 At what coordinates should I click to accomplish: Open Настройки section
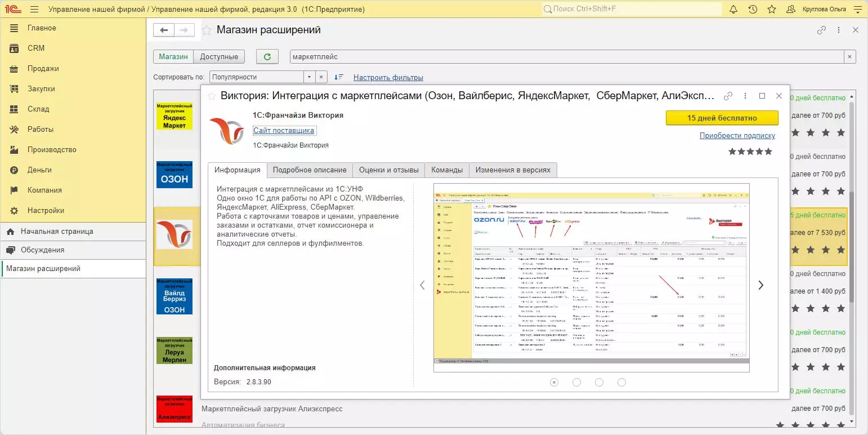pyautogui.click(x=73, y=211)
